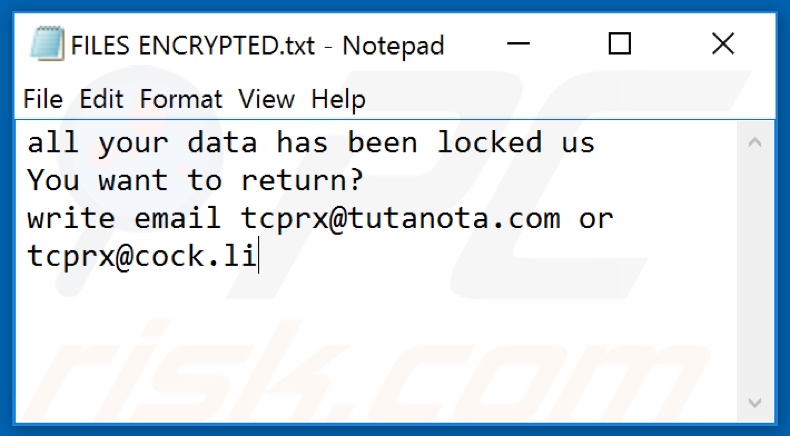Maximize the Notepad window
This screenshot has width=790, height=436.
pyautogui.click(x=620, y=44)
